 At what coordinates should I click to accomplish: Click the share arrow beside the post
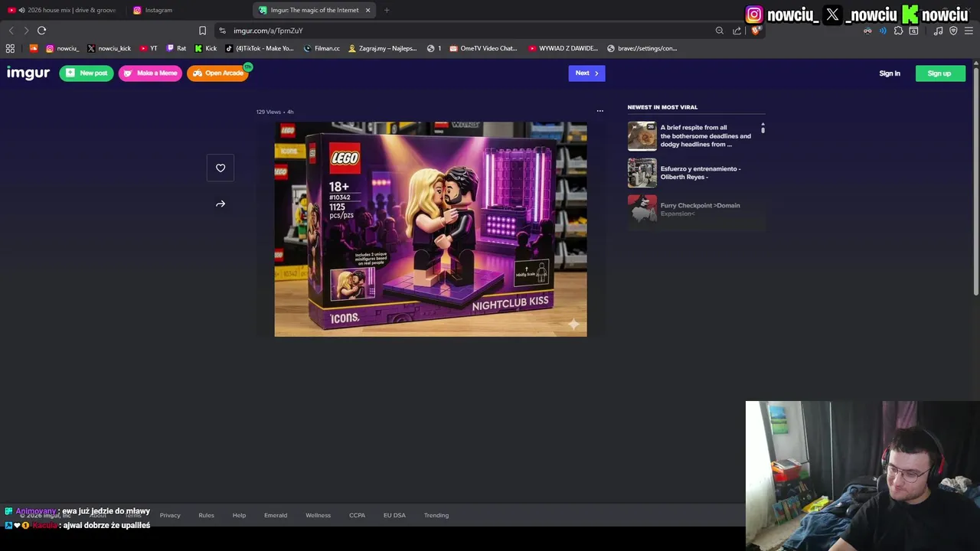(x=220, y=204)
